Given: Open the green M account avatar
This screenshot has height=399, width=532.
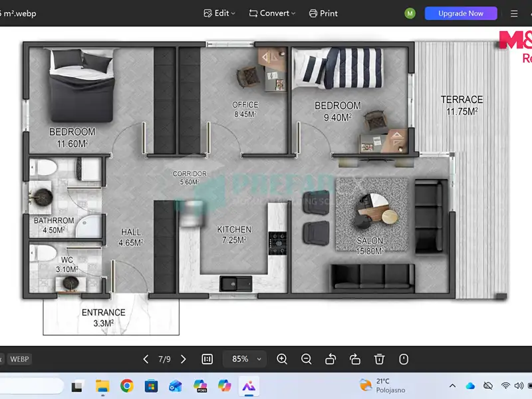Looking at the screenshot, I should click(x=410, y=13).
